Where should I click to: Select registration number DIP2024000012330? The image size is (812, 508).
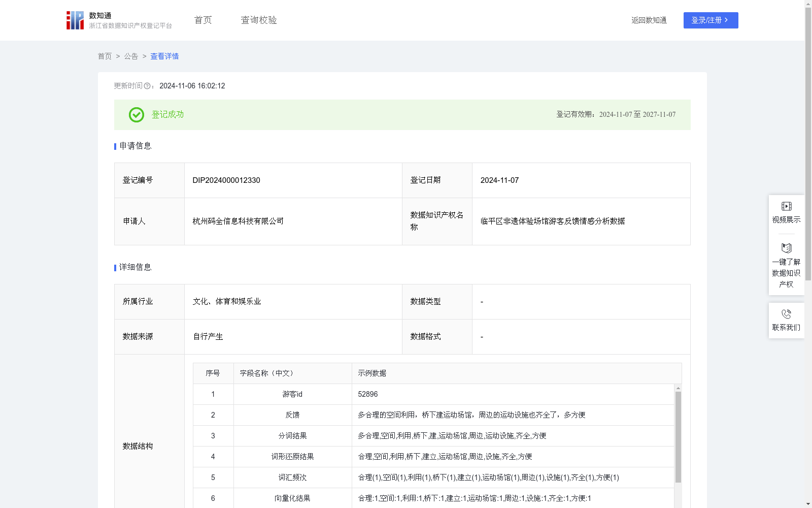(226, 180)
